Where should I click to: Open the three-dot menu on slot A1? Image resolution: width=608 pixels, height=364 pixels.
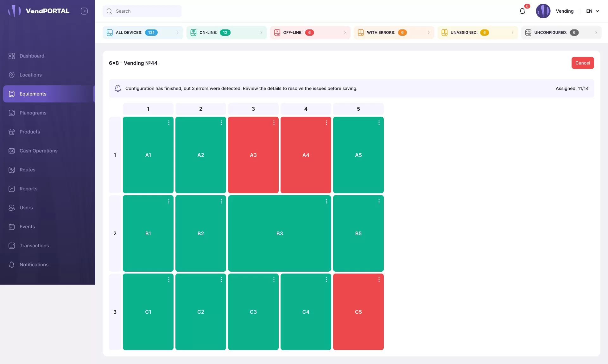coord(168,123)
